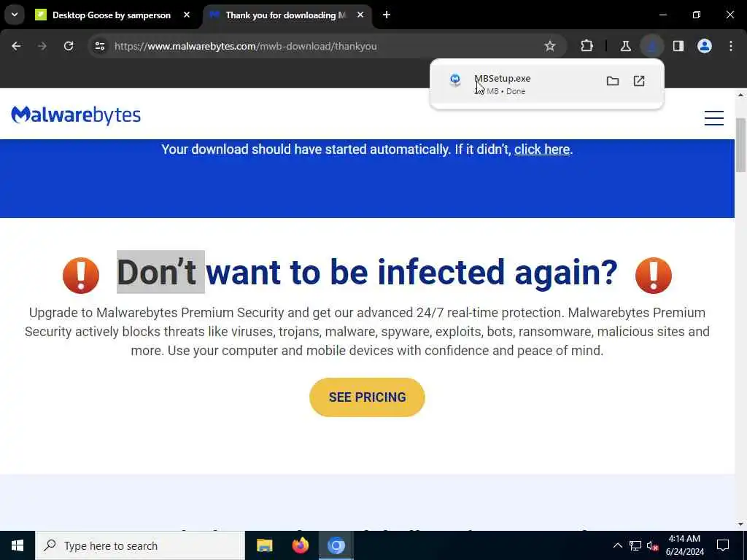Open Firefox from the taskbar
The image size is (747, 560).
pyautogui.click(x=300, y=545)
